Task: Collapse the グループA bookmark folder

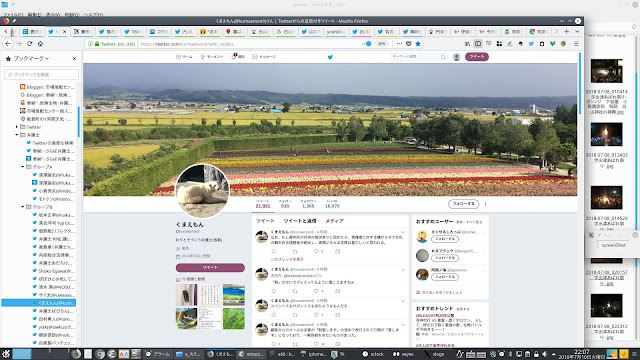Action: pos(23,167)
